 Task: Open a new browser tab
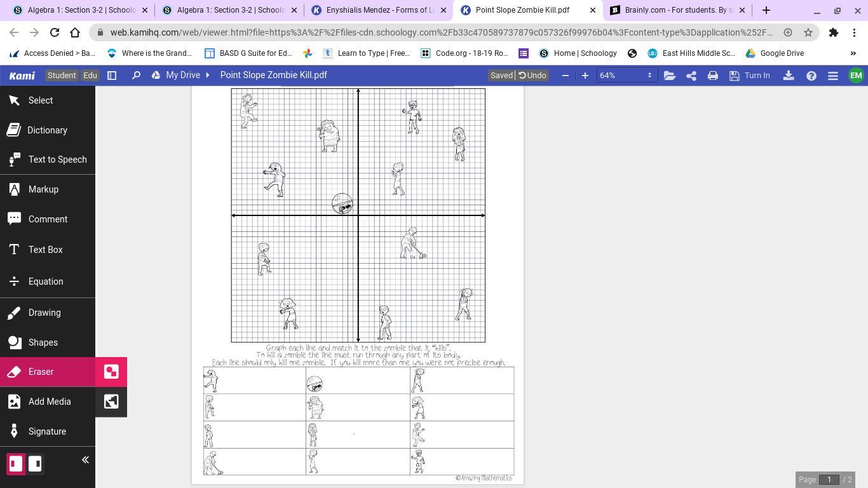point(766,10)
